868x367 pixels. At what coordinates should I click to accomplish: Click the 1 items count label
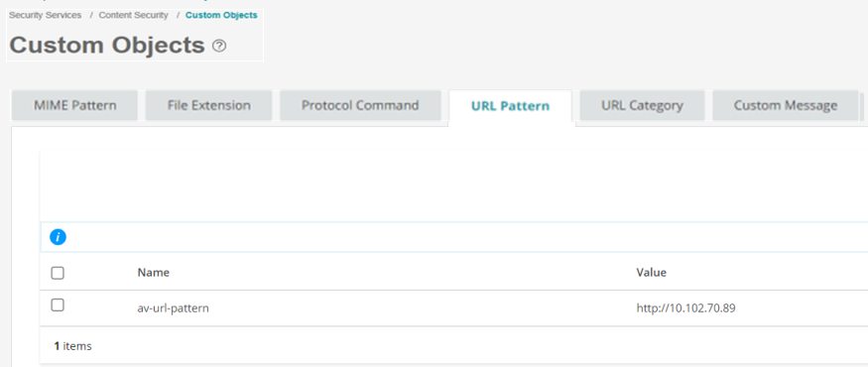pos(72,346)
